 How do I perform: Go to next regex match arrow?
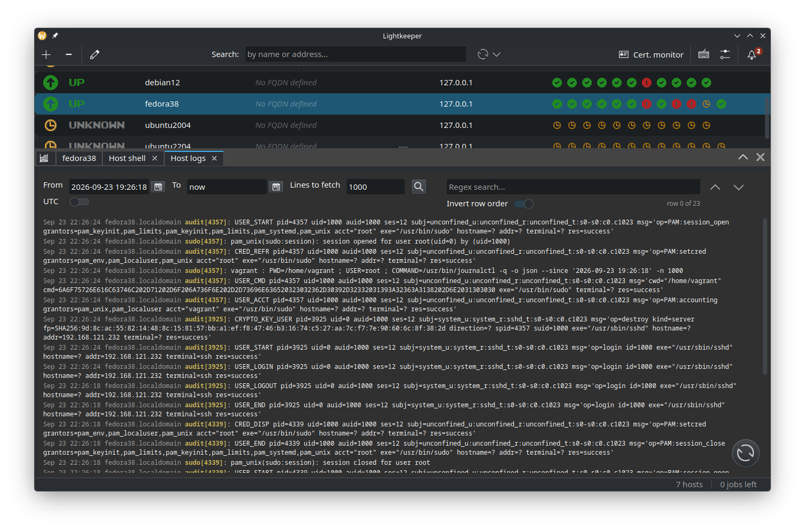739,187
